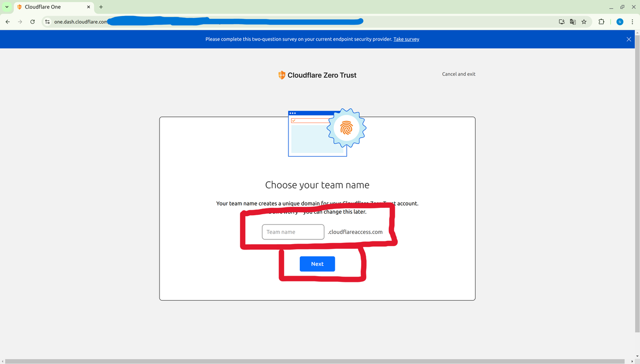Restore the browser window size
Viewport: 640px width, 364px height.
pos(622,7)
